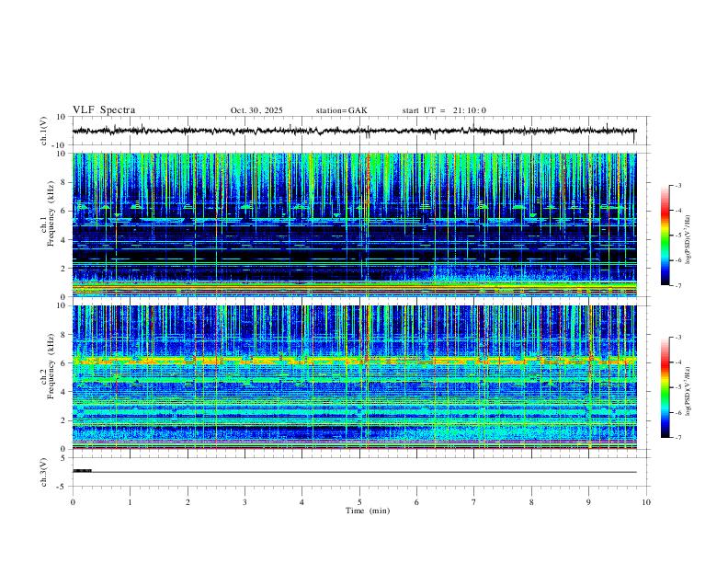
Task: Click the date 'Oct. 30, 2025'
Action: [x=256, y=110]
